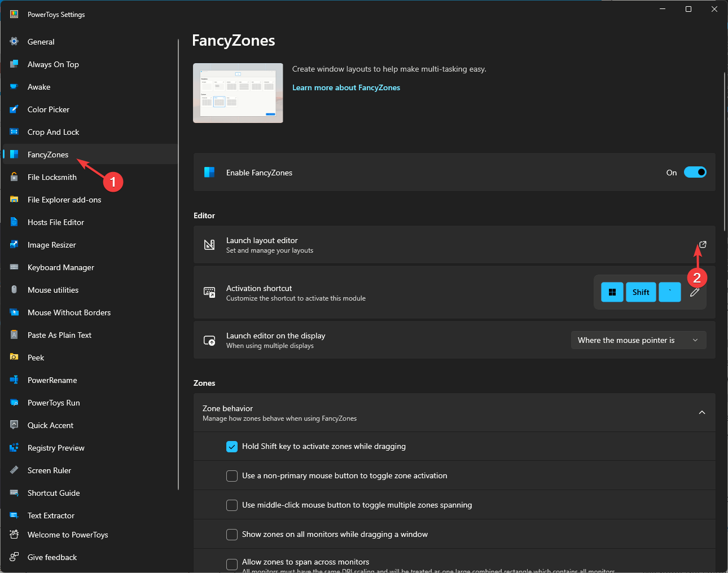
Task: Click the File Locksmith padlock icon
Action: 14,177
